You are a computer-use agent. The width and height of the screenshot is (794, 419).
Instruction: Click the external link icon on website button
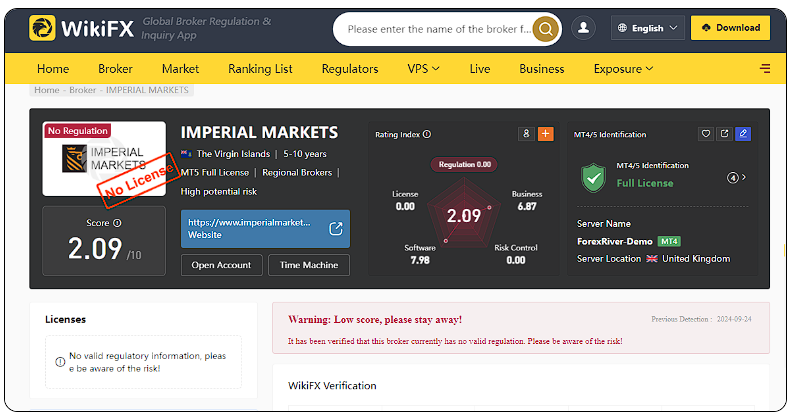[336, 228]
